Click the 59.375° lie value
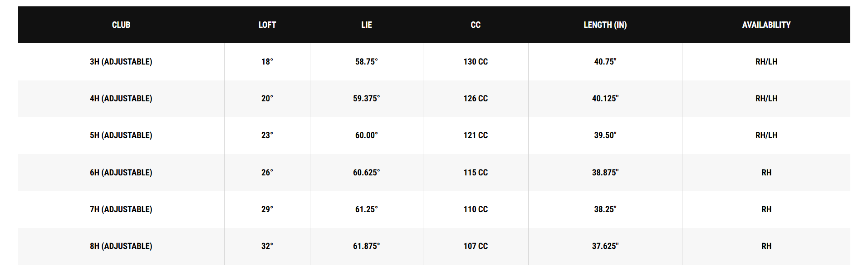The image size is (868, 274). coord(367,99)
